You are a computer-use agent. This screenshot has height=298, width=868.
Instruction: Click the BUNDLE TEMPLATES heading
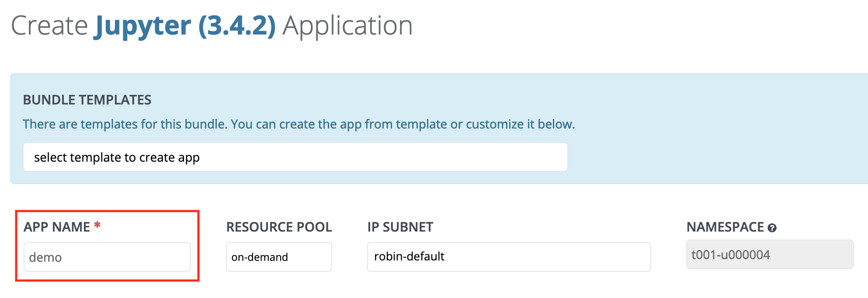pyautogui.click(x=87, y=100)
